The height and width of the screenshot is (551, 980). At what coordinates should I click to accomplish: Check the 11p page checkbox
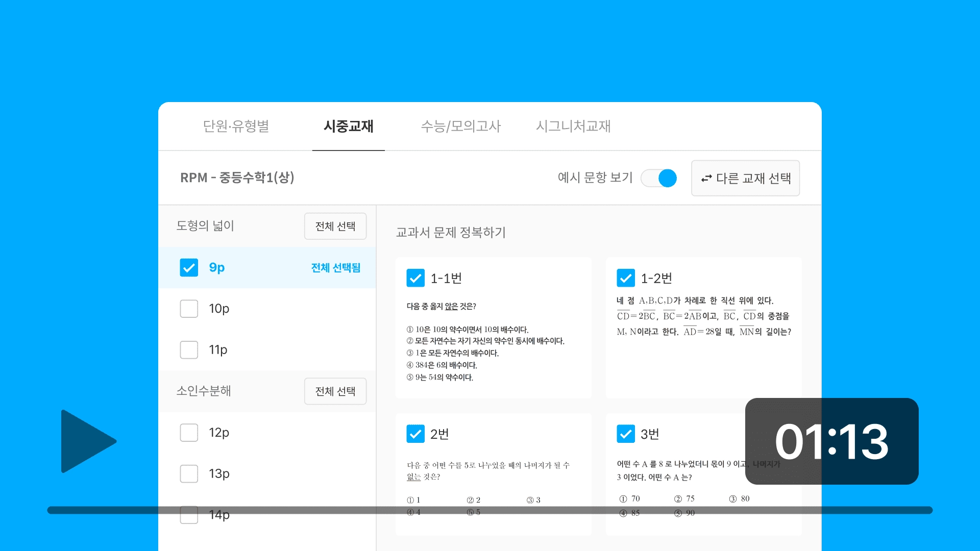pyautogui.click(x=189, y=350)
